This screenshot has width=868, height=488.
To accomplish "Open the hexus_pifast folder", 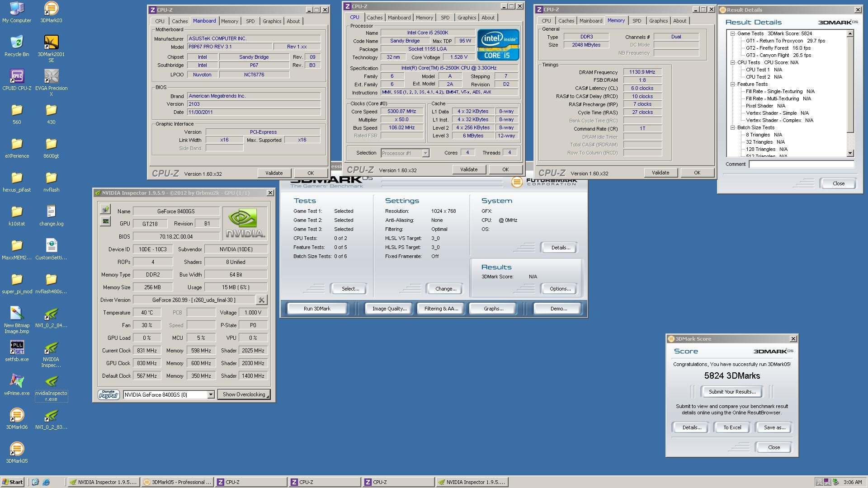I will 17,182.
